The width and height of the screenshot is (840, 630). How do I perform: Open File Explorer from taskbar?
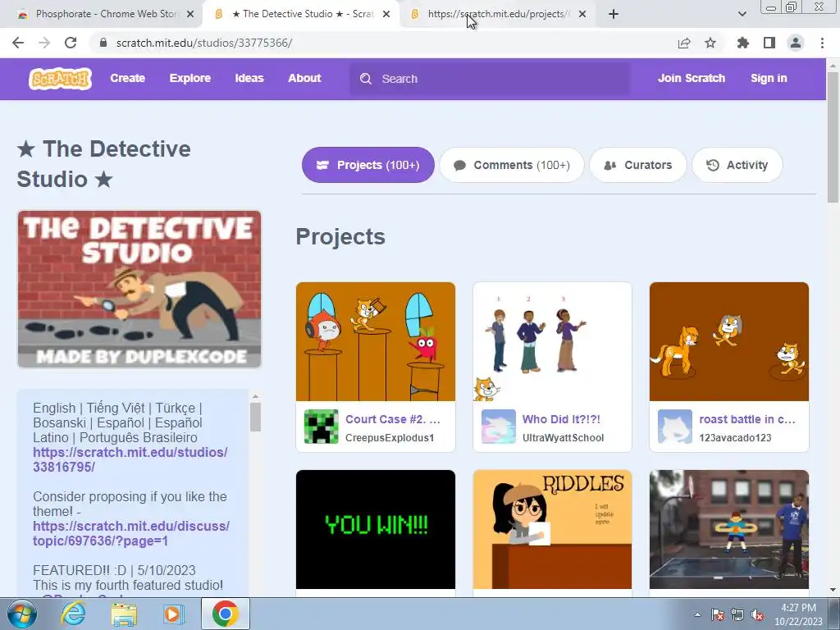[x=124, y=614]
